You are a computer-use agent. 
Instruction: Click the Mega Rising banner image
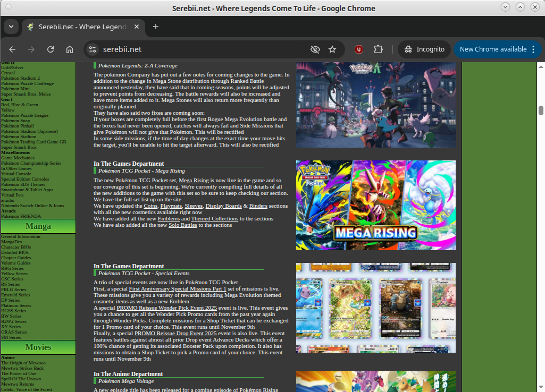point(376,205)
